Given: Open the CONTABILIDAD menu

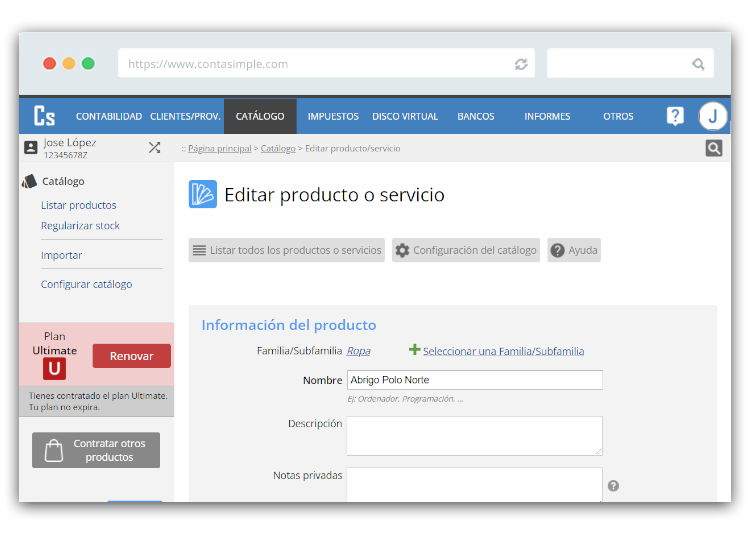Looking at the screenshot, I should click(x=109, y=116).
